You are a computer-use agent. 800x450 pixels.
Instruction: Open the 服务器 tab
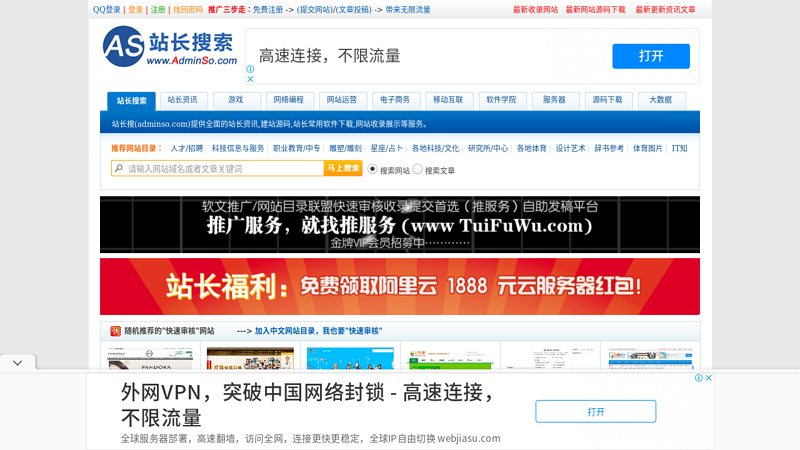554,100
